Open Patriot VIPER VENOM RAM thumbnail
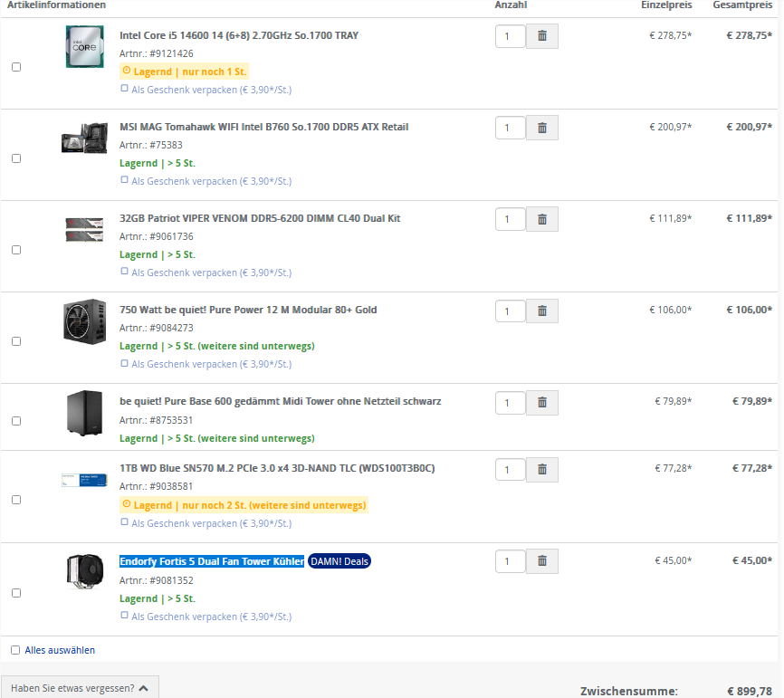 (x=84, y=230)
